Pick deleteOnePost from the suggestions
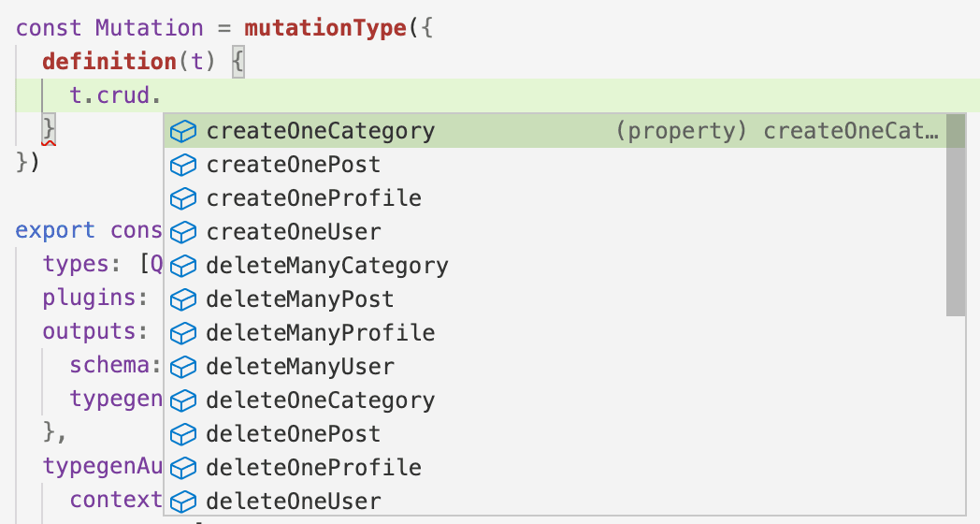The height and width of the screenshot is (524, 980). click(x=294, y=434)
